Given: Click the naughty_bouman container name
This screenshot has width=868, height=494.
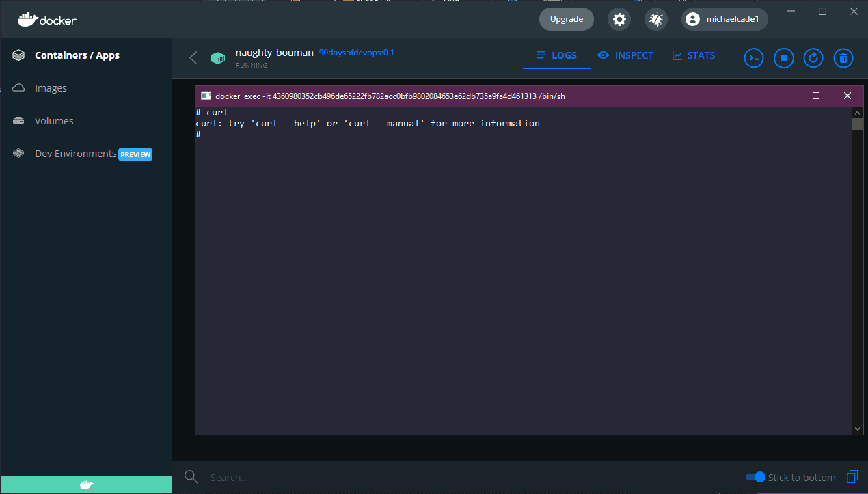Looking at the screenshot, I should click(274, 53).
